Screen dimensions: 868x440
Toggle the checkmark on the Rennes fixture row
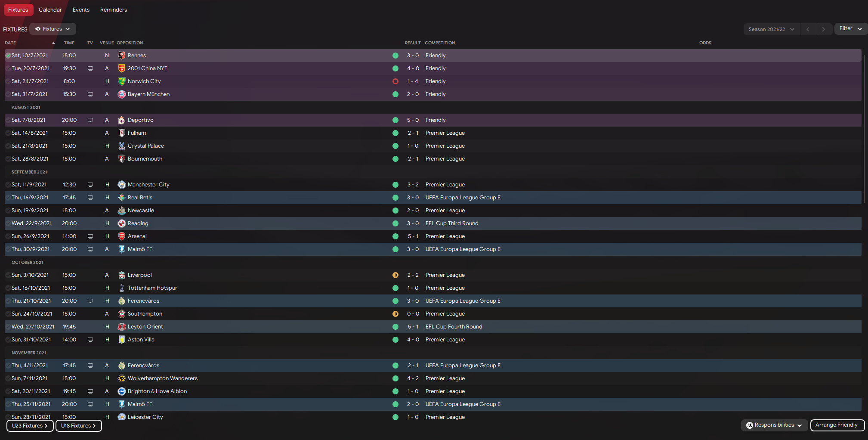[8, 56]
